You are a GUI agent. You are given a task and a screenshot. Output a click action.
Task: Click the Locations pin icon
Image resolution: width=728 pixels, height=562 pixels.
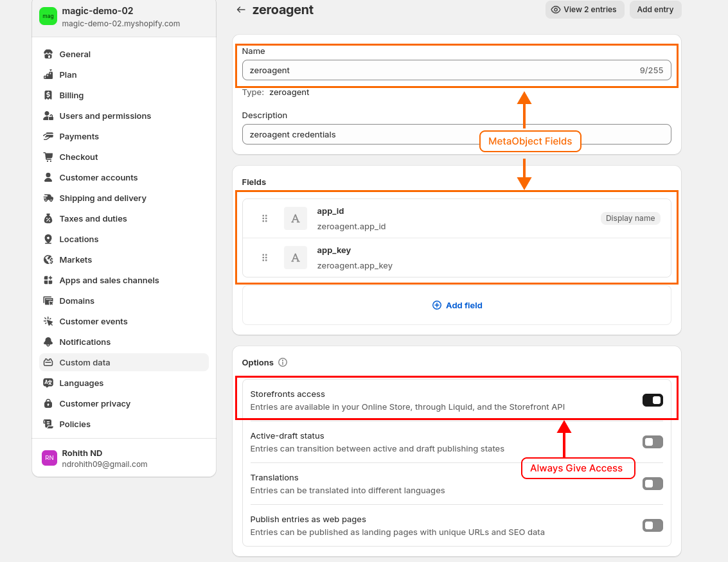[x=48, y=239]
